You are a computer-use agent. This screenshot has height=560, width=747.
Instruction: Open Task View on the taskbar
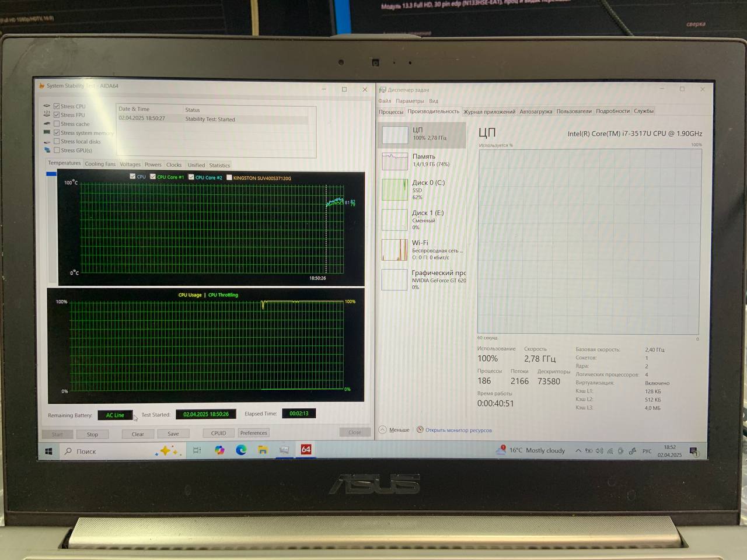coord(197,450)
